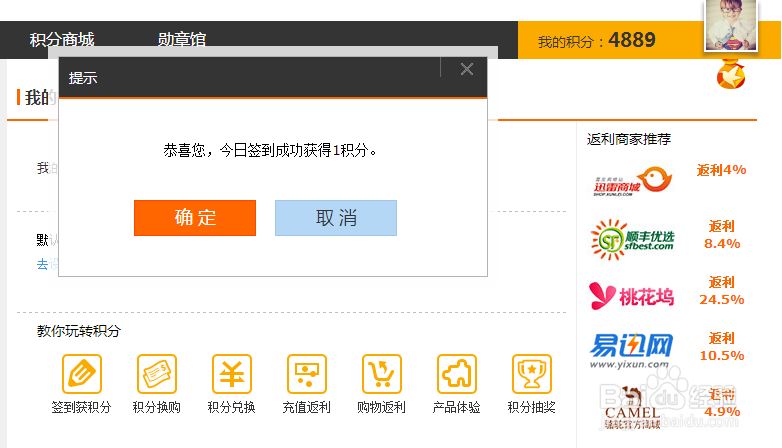Click the 教你玩转积分 heading
The image size is (782, 448).
[x=79, y=331]
